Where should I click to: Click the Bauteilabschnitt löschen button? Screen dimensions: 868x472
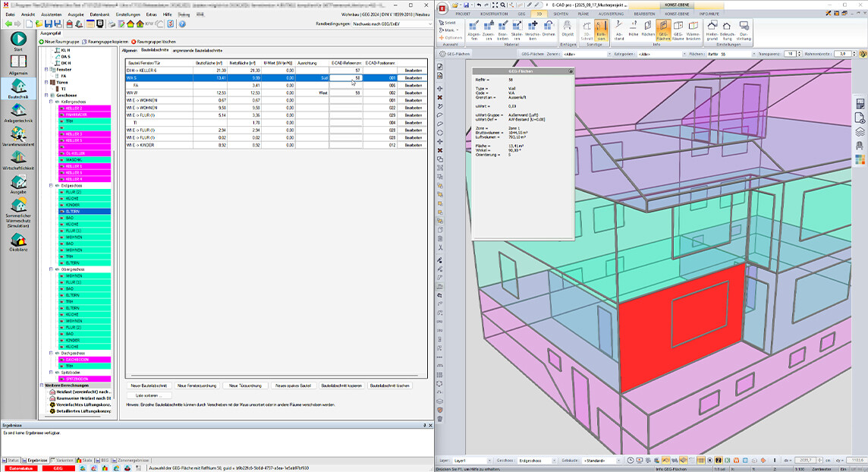click(x=390, y=385)
